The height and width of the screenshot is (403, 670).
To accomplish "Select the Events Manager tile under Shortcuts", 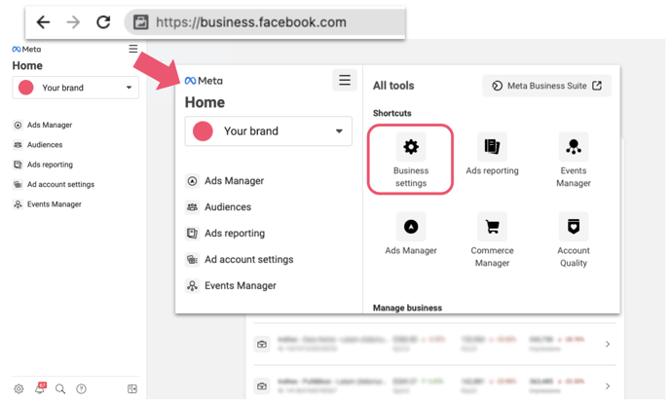I will pyautogui.click(x=573, y=160).
